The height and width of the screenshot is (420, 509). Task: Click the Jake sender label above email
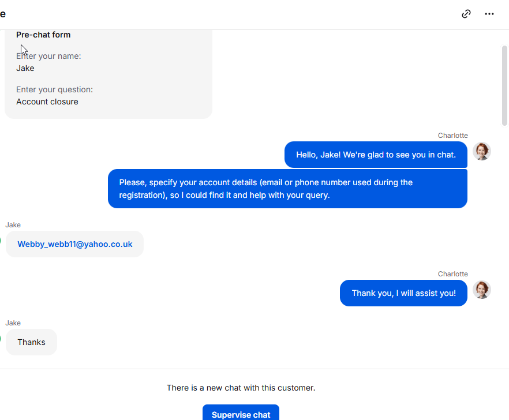point(13,225)
